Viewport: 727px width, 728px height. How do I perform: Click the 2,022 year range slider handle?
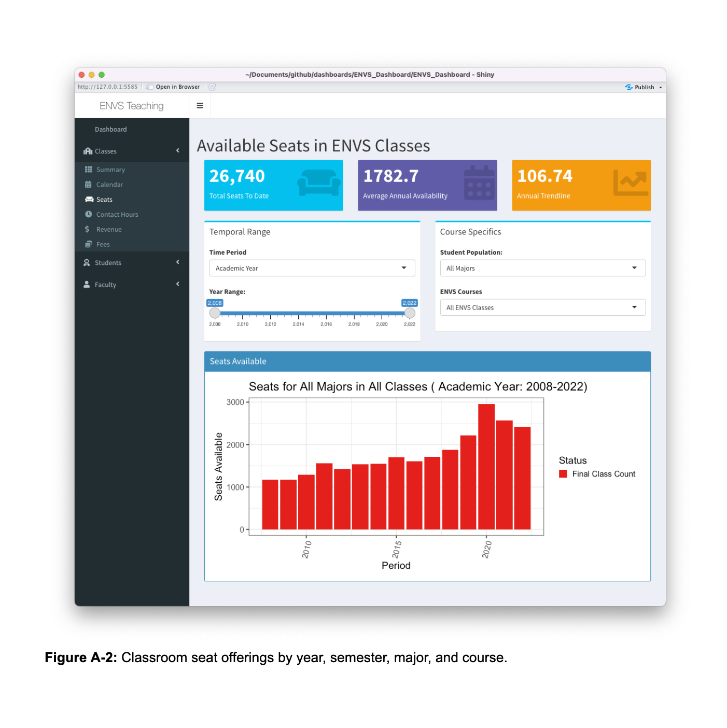tap(410, 313)
